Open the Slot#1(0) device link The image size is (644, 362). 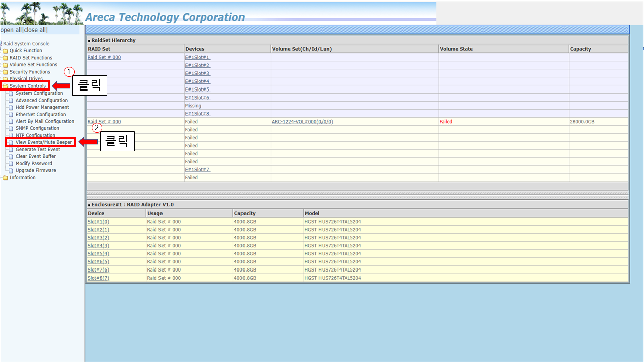(98, 222)
